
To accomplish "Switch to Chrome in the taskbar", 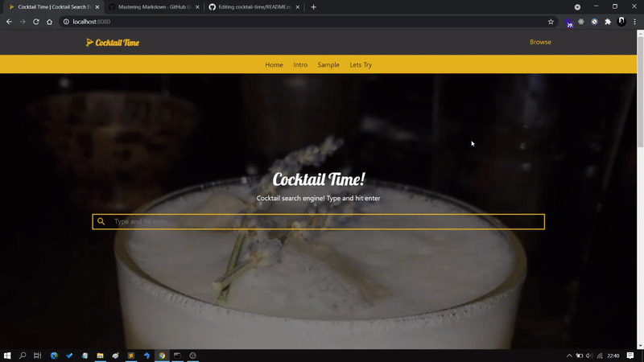I will click(162, 356).
